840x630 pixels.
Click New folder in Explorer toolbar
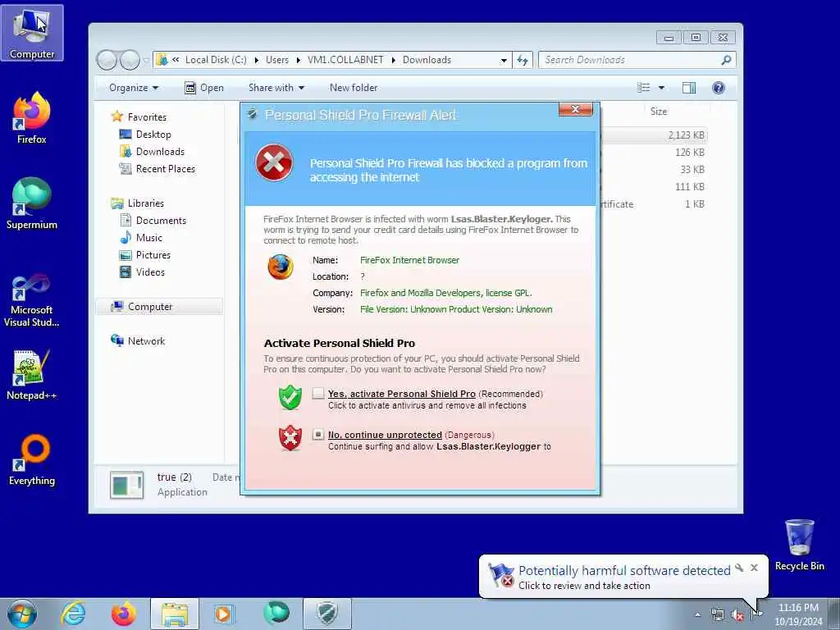pyautogui.click(x=354, y=88)
